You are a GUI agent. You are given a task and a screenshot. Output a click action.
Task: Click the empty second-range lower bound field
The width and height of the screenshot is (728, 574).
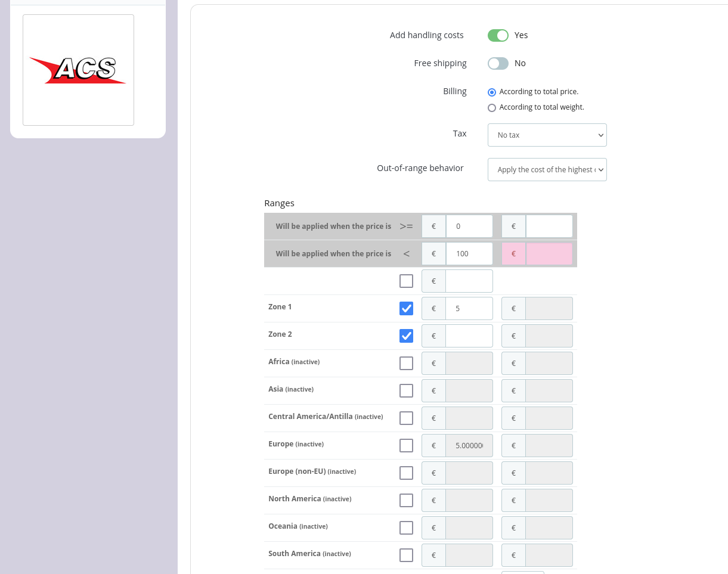click(549, 227)
